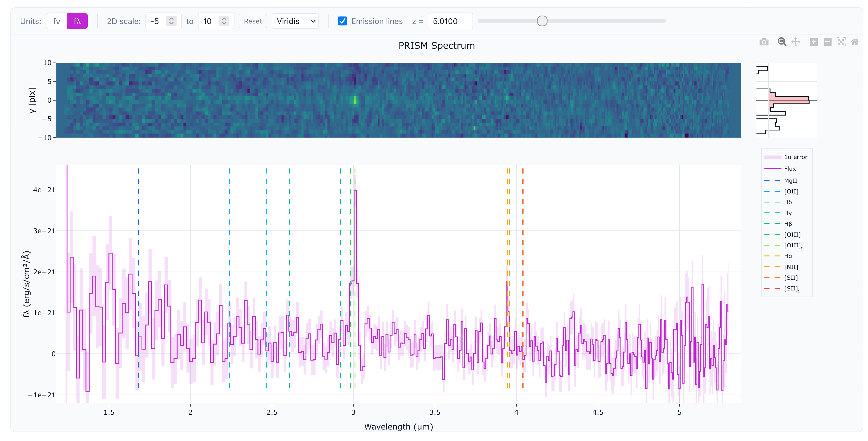Download the spectrum plot as an image

tap(764, 42)
